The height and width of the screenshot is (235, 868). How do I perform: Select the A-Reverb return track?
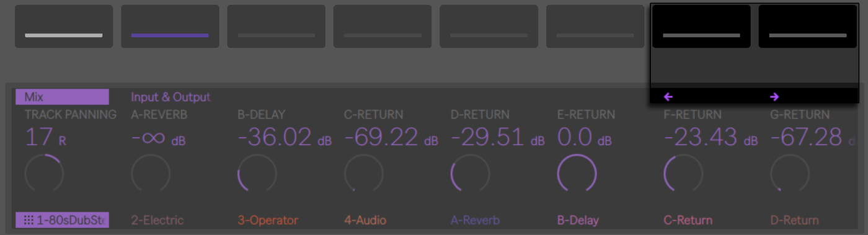tap(475, 220)
